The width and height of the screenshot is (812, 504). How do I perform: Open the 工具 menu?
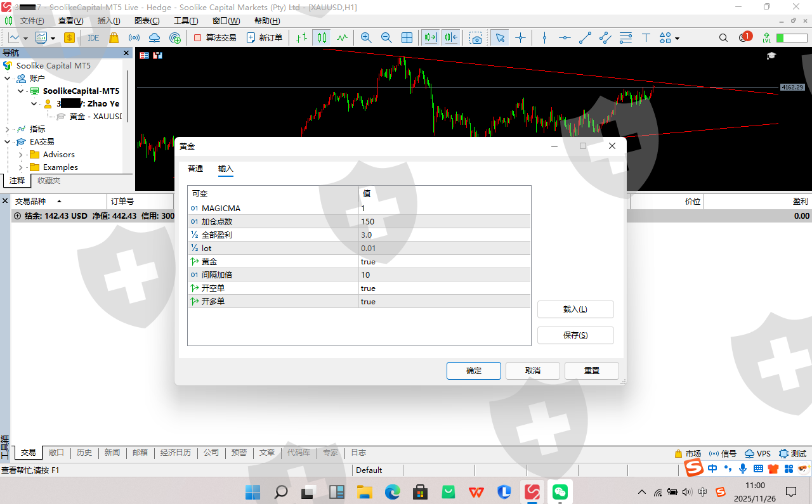(186, 21)
